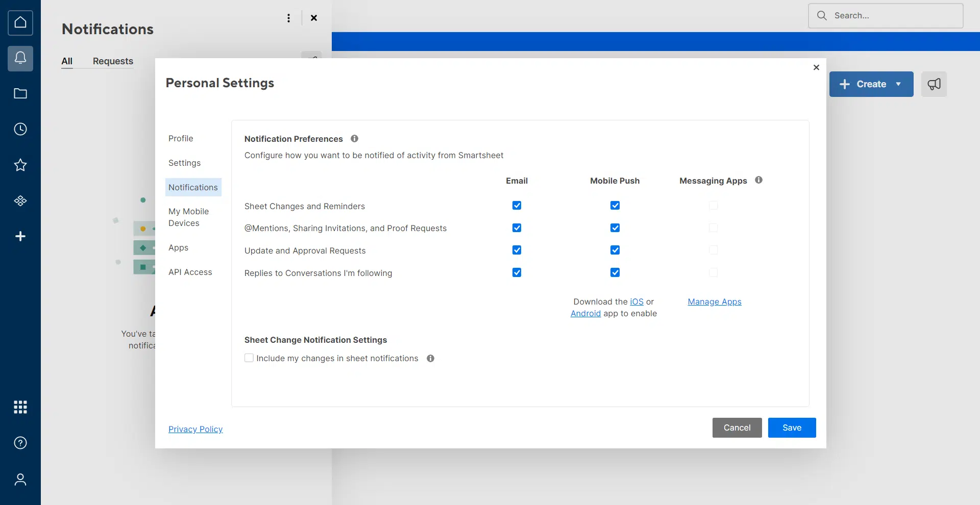Click info icon beside Include my changes

pos(430,359)
